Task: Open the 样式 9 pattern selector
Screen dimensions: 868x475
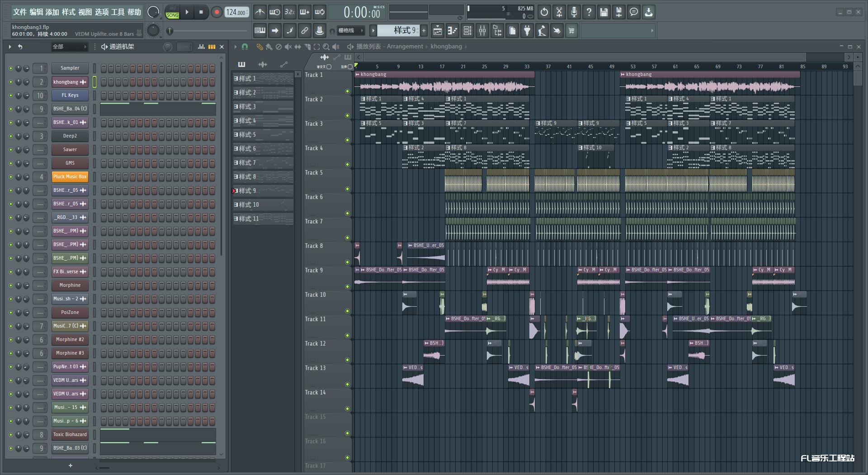Action: pyautogui.click(x=399, y=30)
